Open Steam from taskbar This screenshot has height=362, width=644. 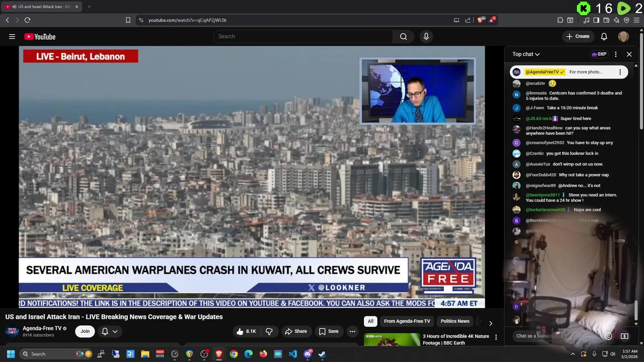click(322, 354)
